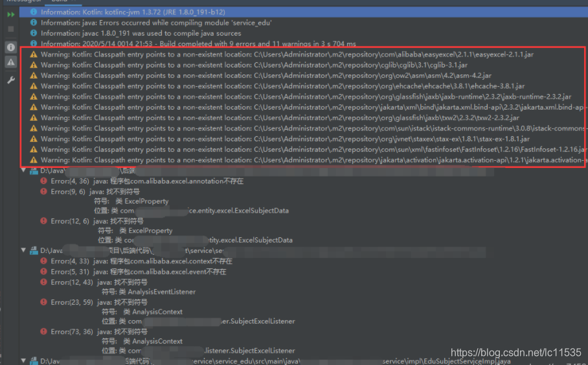Collapse the first D:\Java file node
Image resolution: width=588 pixels, height=365 pixels.
tap(23, 171)
